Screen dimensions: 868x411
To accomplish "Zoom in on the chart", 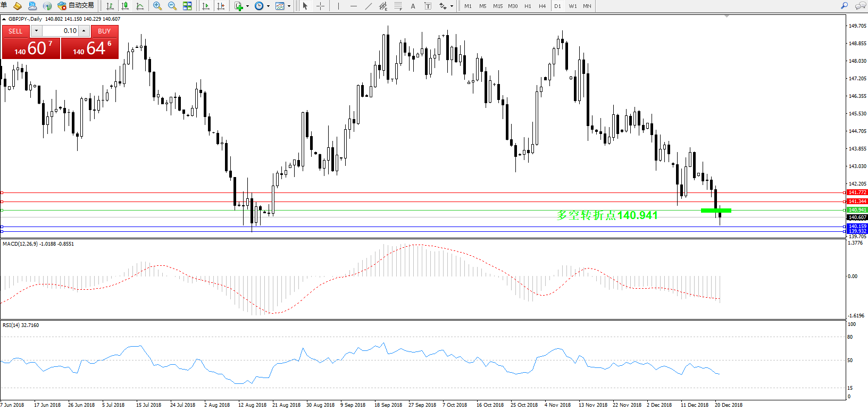I will [157, 6].
